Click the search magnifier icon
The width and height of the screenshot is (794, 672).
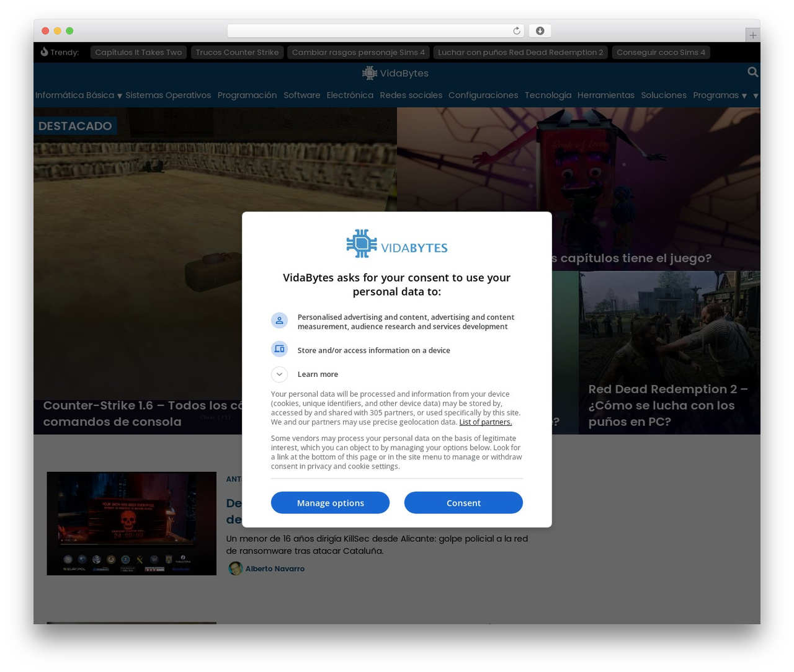752,72
